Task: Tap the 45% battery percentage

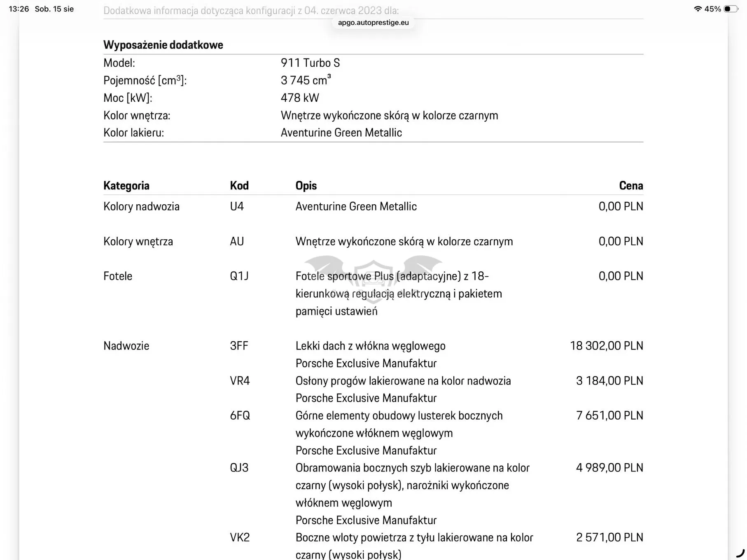Action: tap(713, 9)
